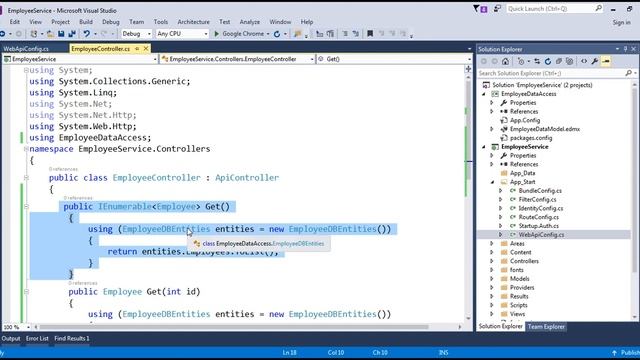Select Startup.Auth.cs in Solution Explorer
This screenshot has height=360, width=640.
click(538, 226)
